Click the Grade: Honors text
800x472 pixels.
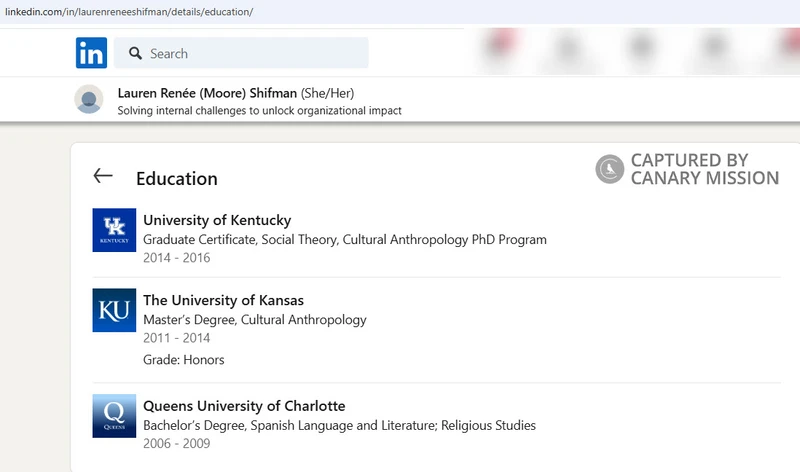click(x=184, y=359)
